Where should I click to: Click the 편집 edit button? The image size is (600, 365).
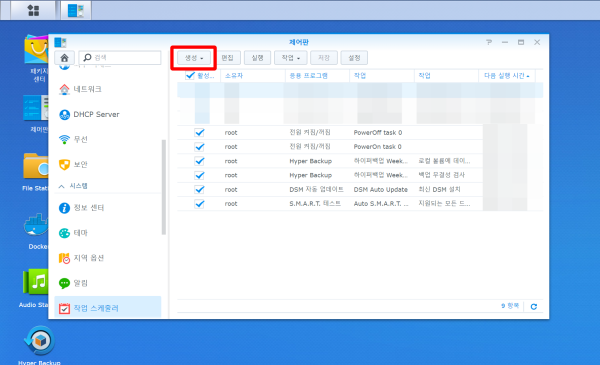(228, 58)
